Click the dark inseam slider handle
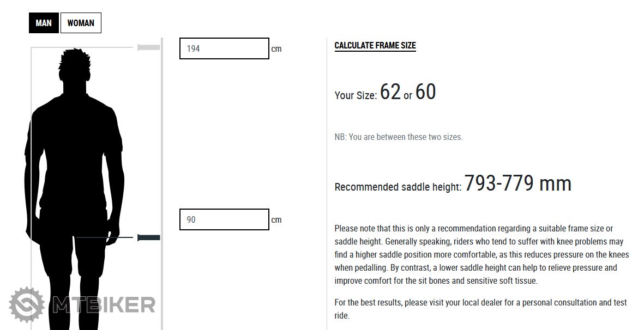This screenshot has width=644, height=330. (149, 237)
